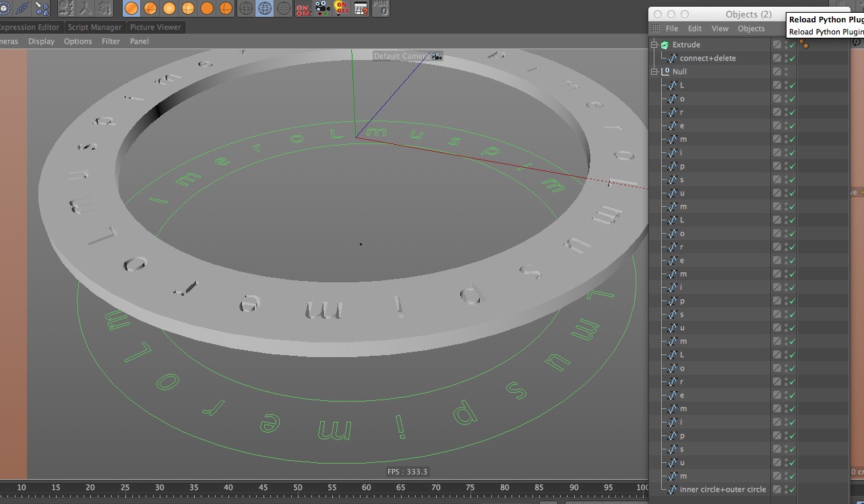Toggle the red ON/OFF hatched icon
The height and width of the screenshot is (504, 864).
tap(304, 8)
